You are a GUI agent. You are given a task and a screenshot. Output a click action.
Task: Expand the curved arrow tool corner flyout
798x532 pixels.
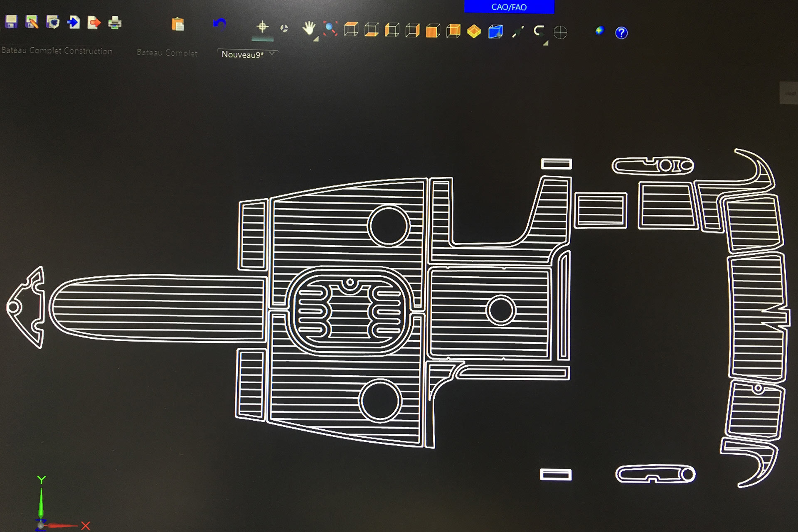(546, 43)
